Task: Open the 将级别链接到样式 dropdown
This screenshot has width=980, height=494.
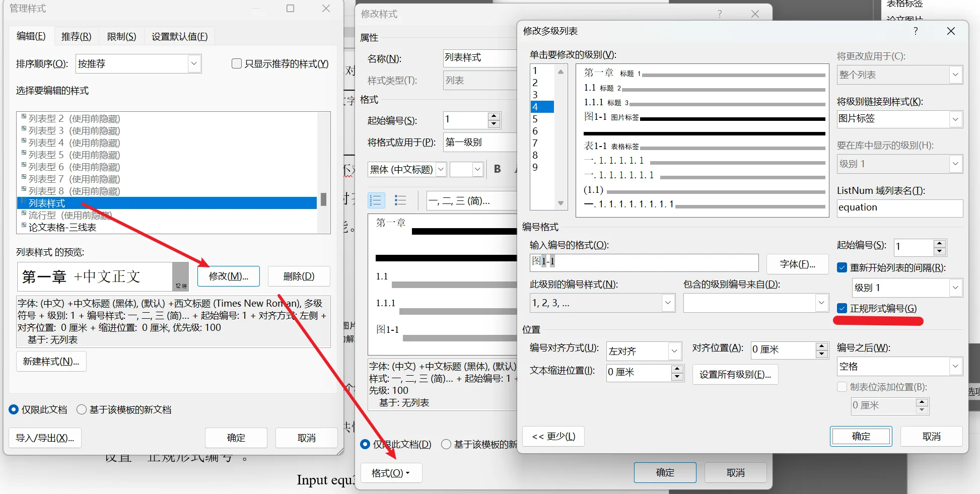Action: pos(955,119)
